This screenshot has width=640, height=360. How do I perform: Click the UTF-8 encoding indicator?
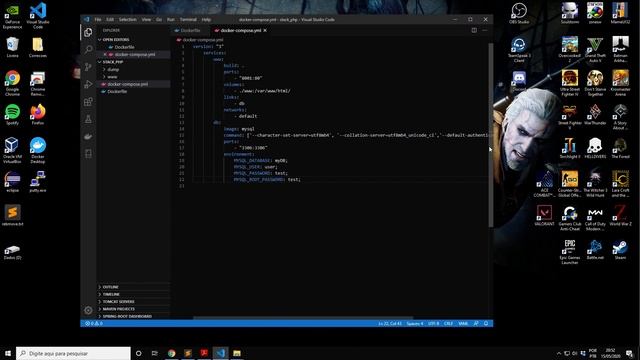point(433,323)
